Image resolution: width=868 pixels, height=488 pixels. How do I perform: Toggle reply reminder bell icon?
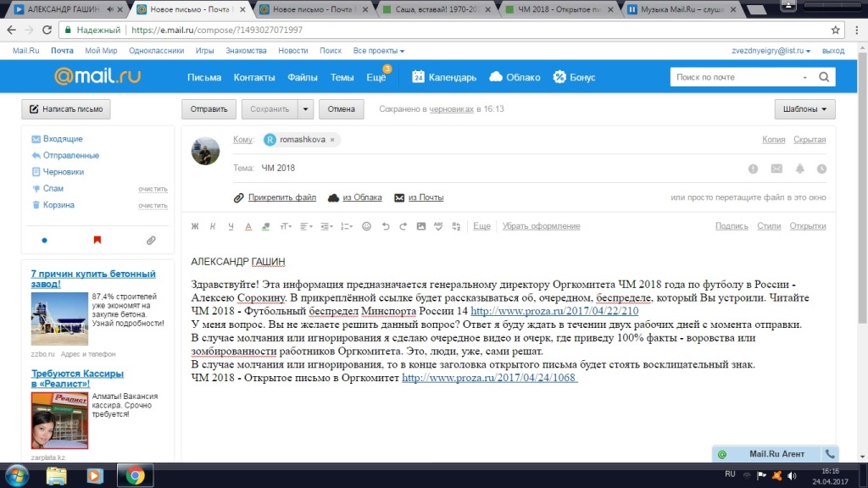(800, 169)
